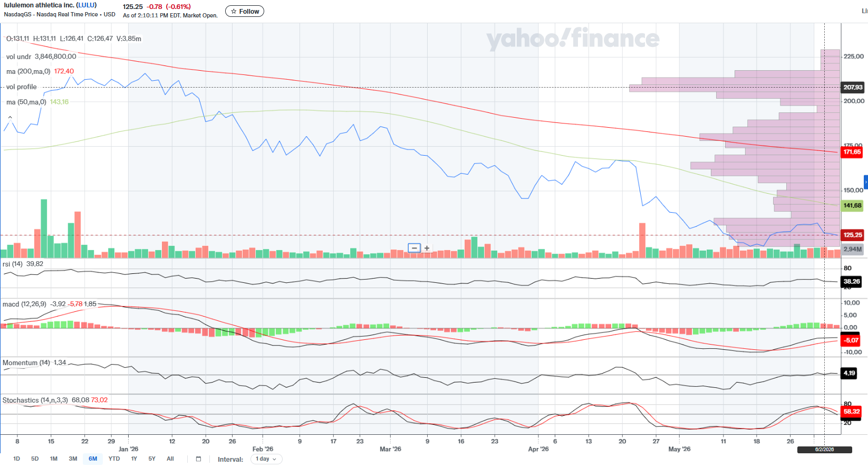The width and height of the screenshot is (868, 467).
Task: Click the Jan '26 date axis label
Action: click(128, 449)
